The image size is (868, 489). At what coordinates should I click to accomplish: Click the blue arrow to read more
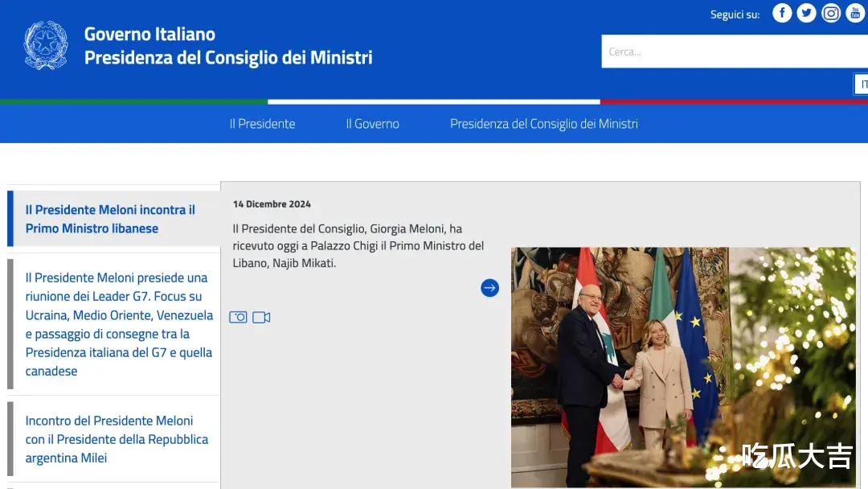(489, 288)
